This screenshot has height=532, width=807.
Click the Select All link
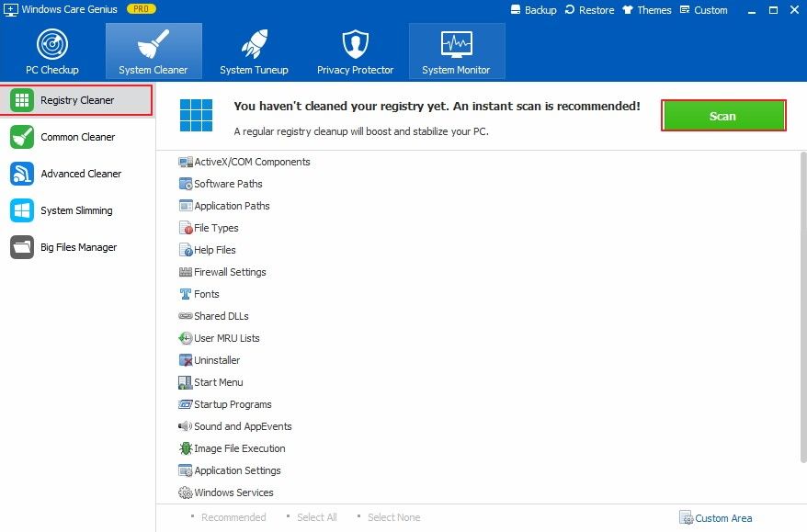317,517
